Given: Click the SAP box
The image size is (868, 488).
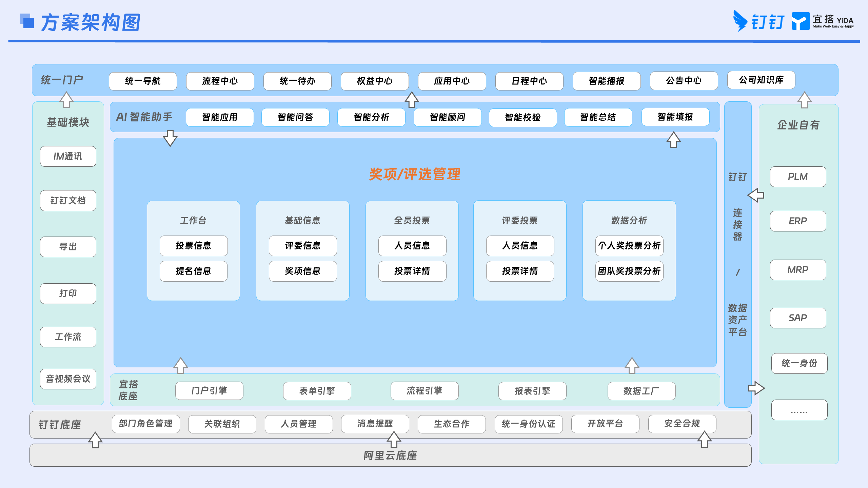Looking at the screenshot, I should click(x=798, y=318).
